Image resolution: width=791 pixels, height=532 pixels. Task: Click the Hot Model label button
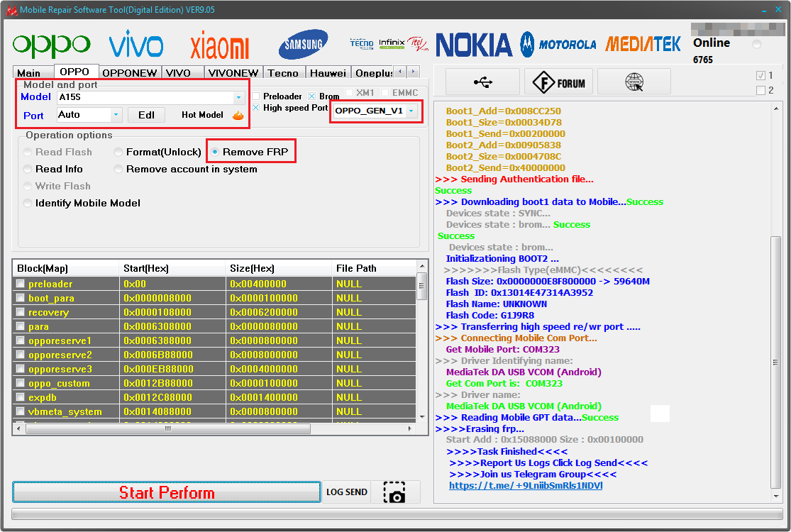tap(202, 115)
